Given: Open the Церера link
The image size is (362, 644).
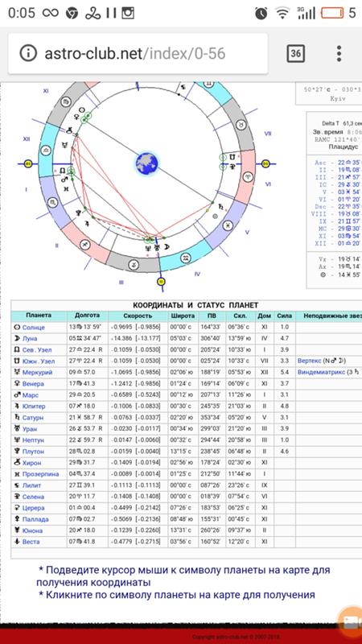Looking at the screenshot, I should pyautogui.click(x=33, y=508).
